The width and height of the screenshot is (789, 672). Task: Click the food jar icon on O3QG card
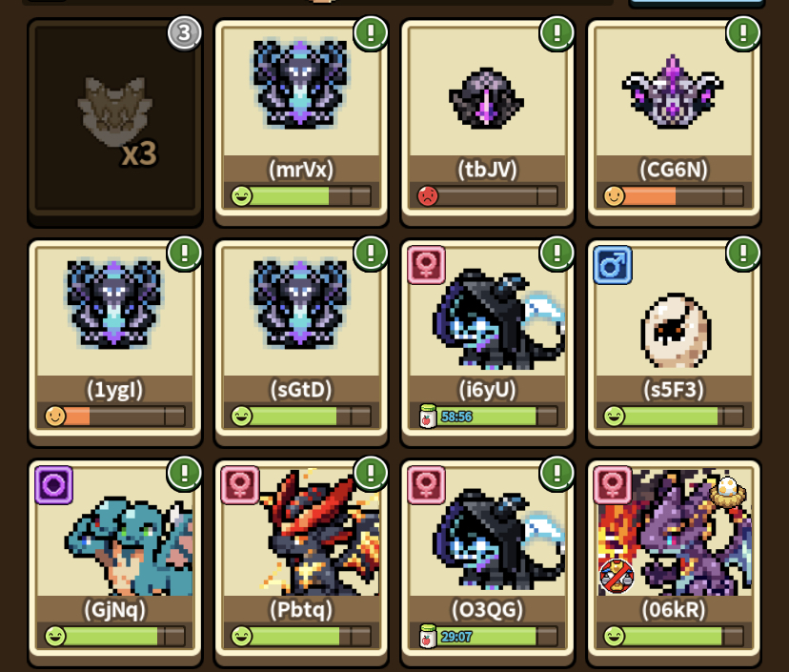[x=428, y=637]
